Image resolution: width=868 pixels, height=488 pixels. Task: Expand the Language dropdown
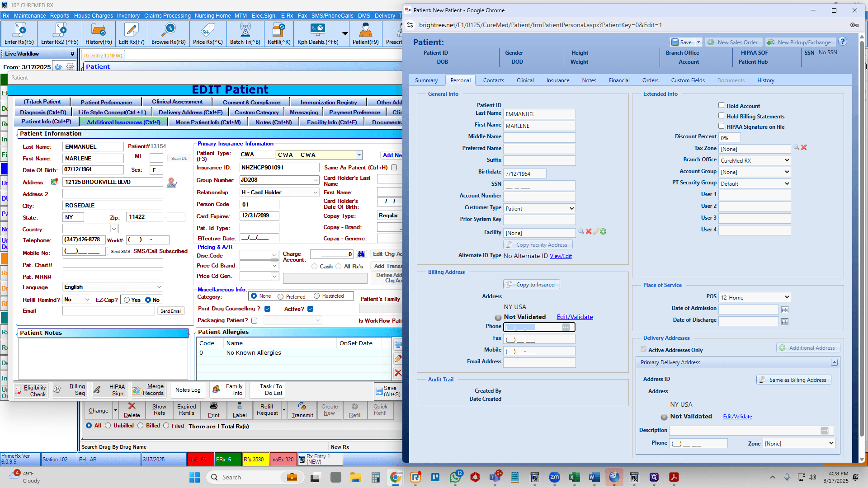pyautogui.click(x=159, y=287)
